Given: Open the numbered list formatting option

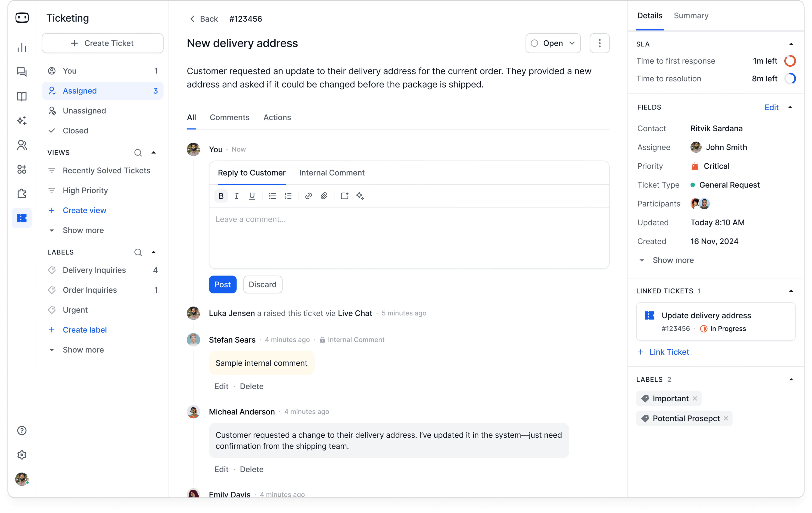Looking at the screenshot, I should pos(288,196).
